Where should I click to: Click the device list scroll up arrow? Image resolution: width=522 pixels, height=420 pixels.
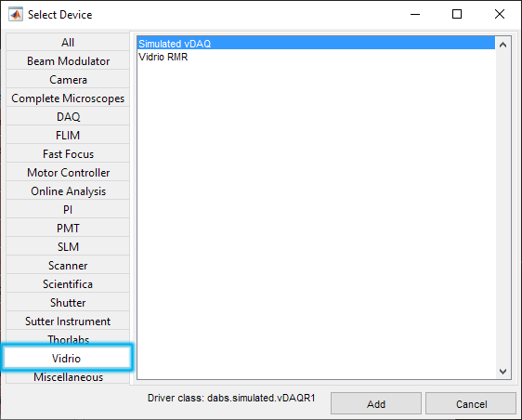point(502,45)
